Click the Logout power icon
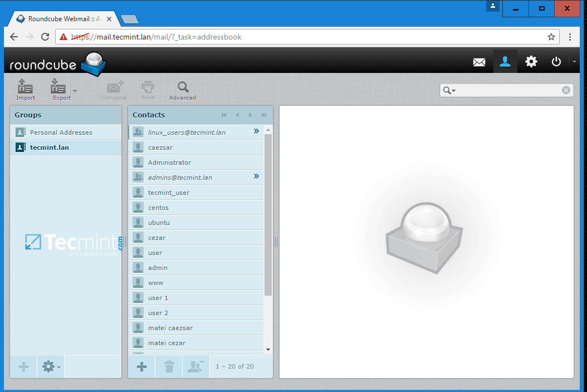The height and width of the screenshot is (392, 587). pos(556,61)
